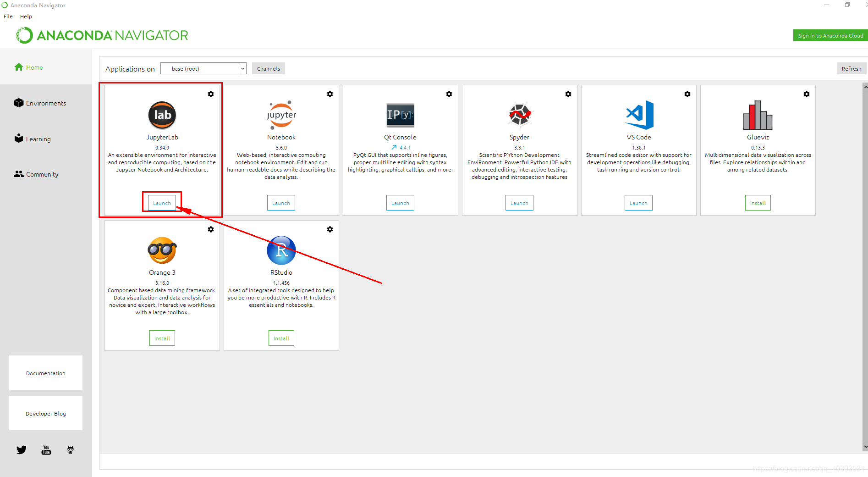The height and width of the screenshot is (477, 868).
Task: Open RStudio tile settings gear
Action: (x=330, y=229)
